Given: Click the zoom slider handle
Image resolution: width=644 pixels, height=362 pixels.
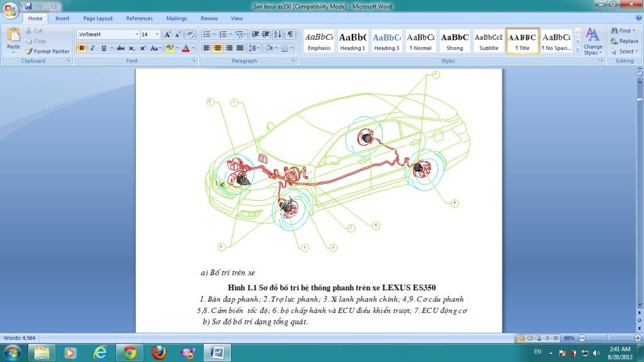Looking at the screenshot, I should (x=609, y=338).
